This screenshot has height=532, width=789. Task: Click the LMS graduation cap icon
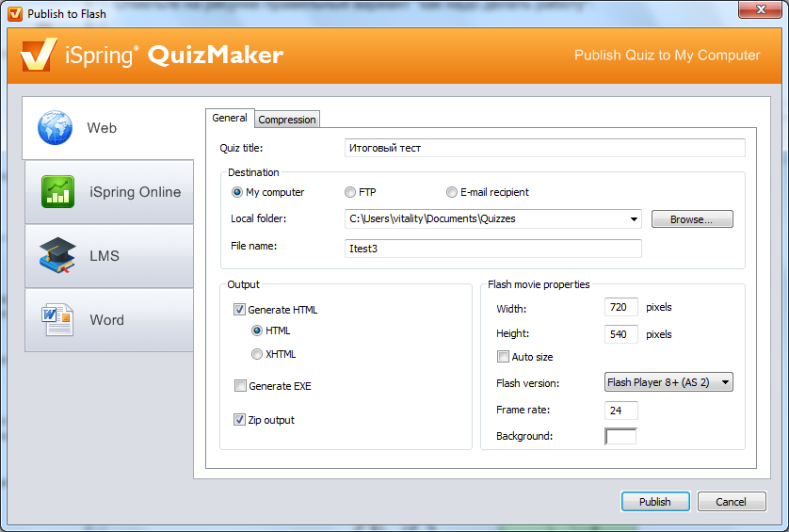[57, 255]
